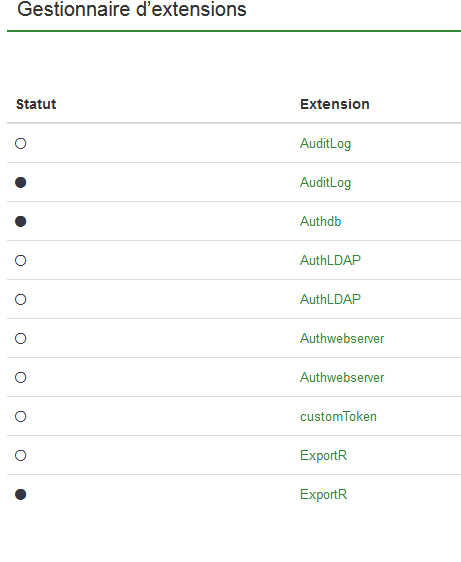Click the filled status circle for AuditLog
The image size is (461, 562).
tap(20, 182)
